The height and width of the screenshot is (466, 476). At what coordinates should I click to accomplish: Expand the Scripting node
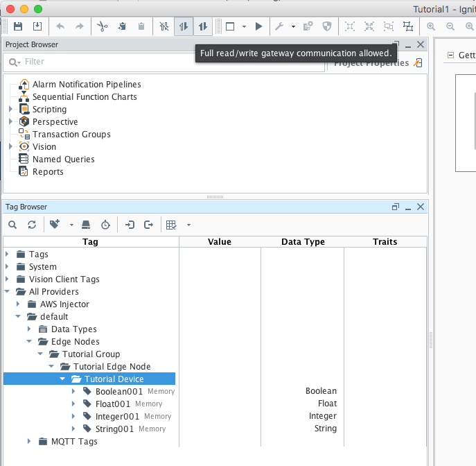[10, 110]
